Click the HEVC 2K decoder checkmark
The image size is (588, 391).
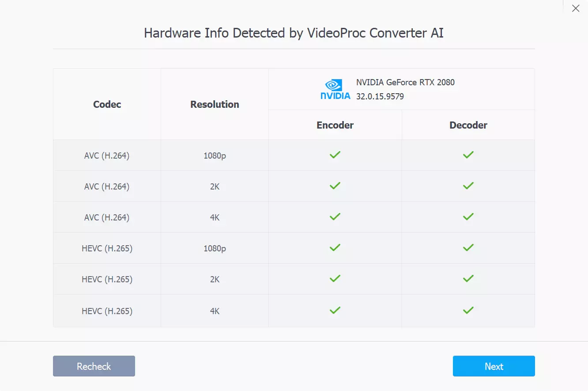tap(468, 279)
